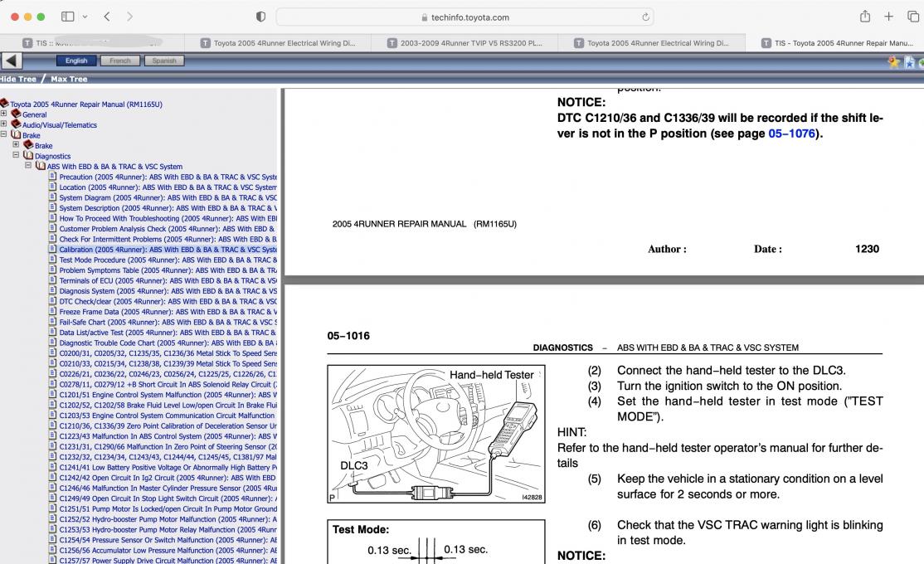Collapse the Diagnostics tree node

click(16, 155)
